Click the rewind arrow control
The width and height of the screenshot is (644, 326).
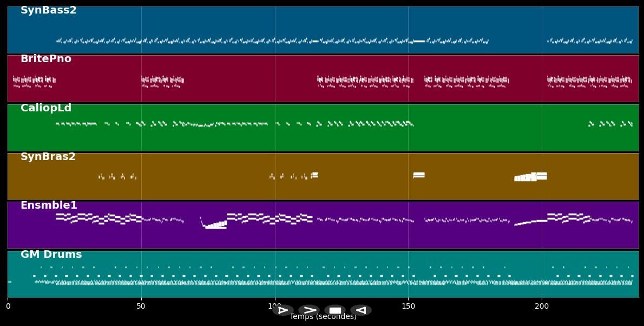click(x=361, y=310)
